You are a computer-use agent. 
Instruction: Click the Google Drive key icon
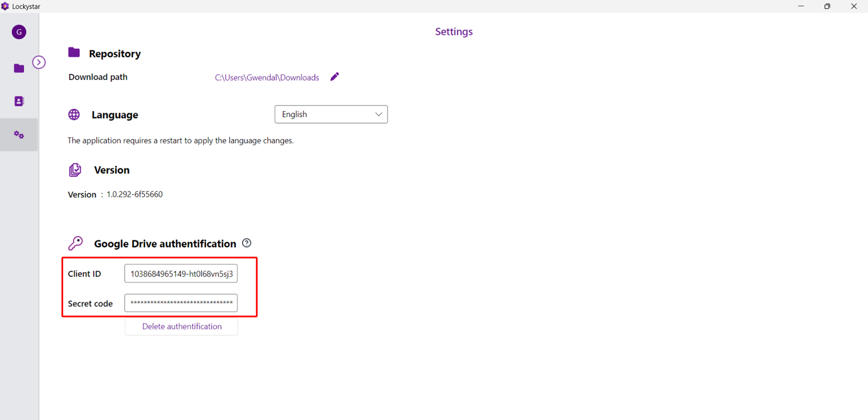(x=76, y=243)
